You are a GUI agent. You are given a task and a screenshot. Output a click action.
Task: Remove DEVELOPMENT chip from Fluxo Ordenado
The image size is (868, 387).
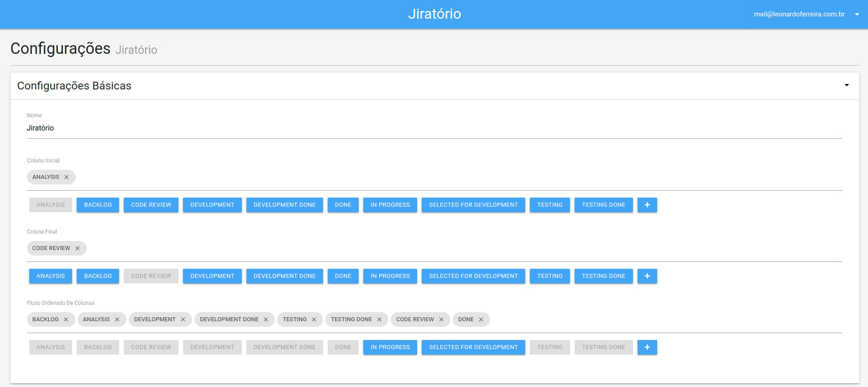coord(183,319)
